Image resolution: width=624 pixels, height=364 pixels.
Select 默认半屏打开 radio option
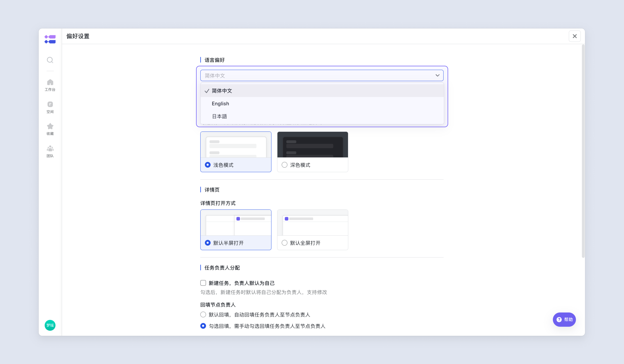[208, 243]
